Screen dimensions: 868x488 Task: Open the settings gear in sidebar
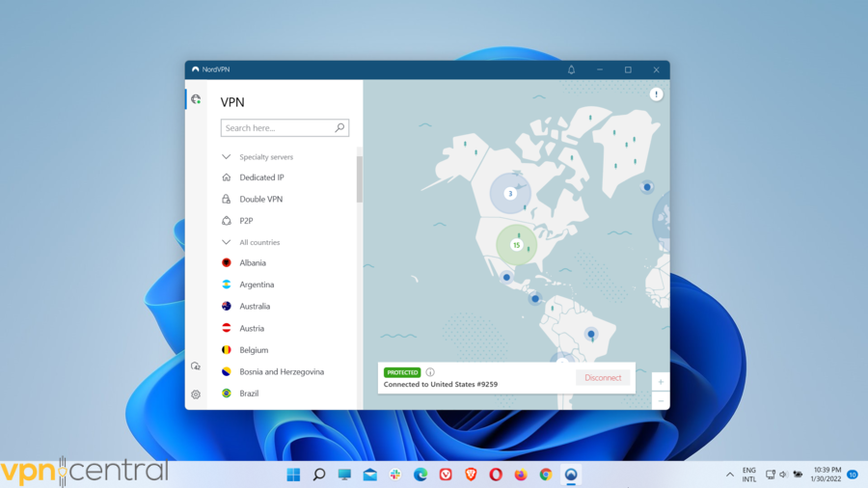pos(196,394)
